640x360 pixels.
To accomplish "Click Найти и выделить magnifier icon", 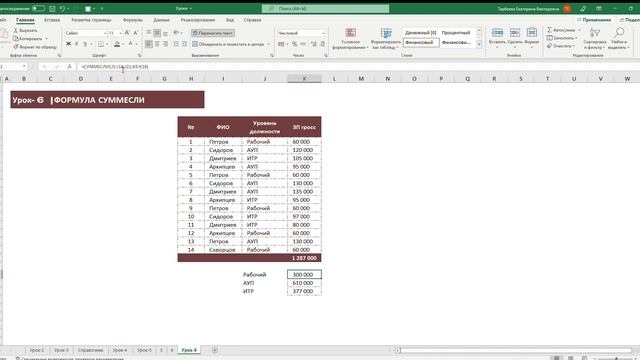I will tap(619, 33).
